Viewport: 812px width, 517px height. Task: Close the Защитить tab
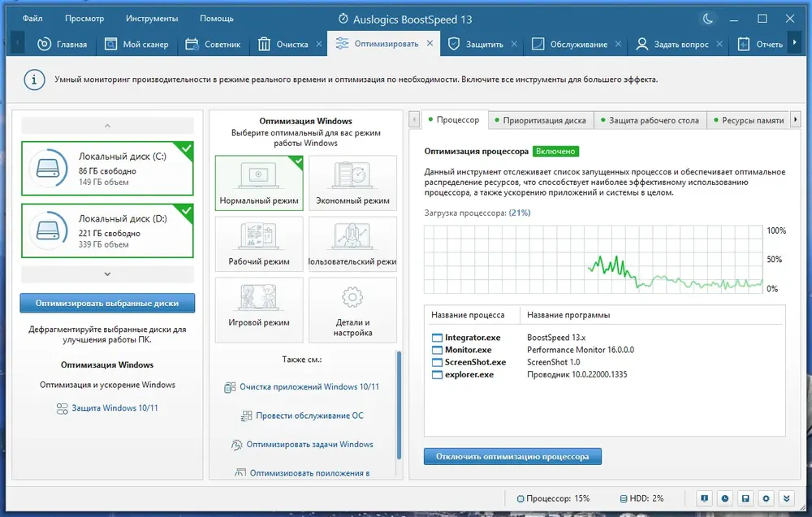pyautogui.click(x=514, y=44)
